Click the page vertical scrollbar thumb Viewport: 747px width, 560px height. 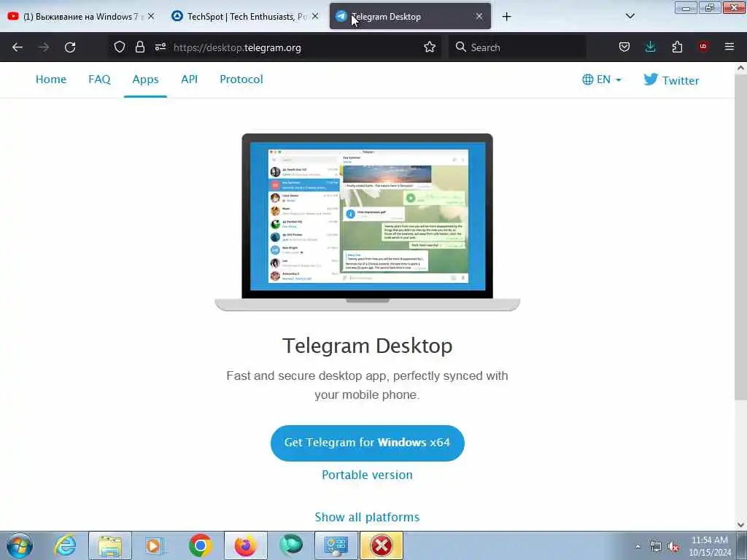[x=740, y=236]
